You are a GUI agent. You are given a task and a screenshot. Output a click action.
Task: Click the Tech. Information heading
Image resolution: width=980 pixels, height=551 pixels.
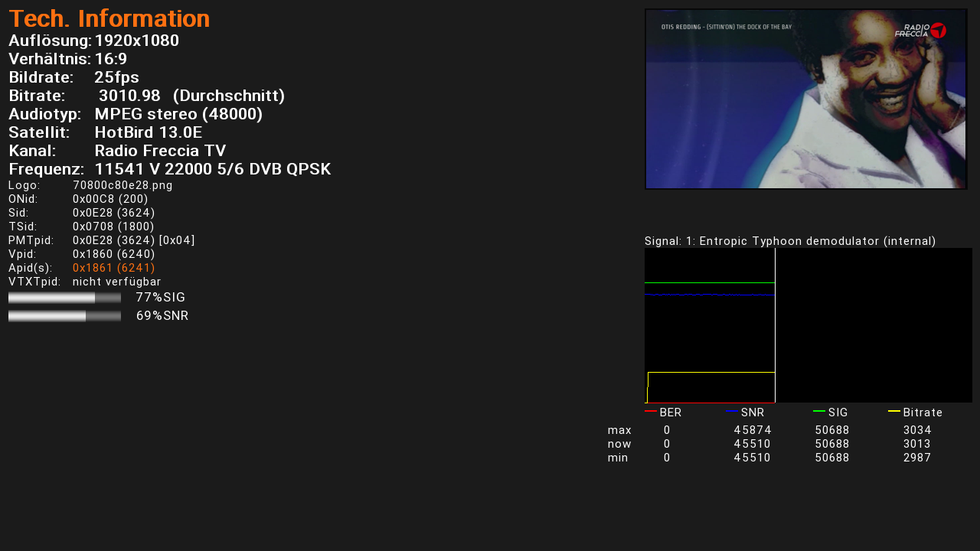pos(109,19)
